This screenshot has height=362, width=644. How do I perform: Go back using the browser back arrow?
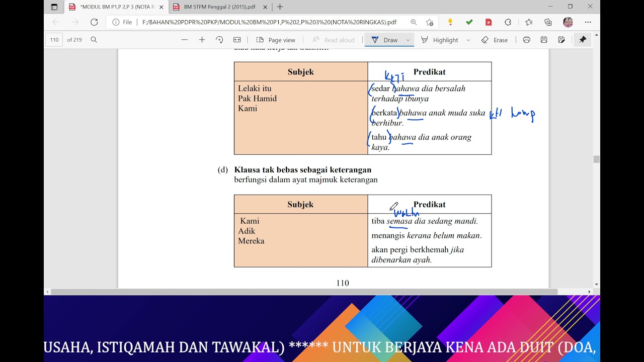[56, 22]
